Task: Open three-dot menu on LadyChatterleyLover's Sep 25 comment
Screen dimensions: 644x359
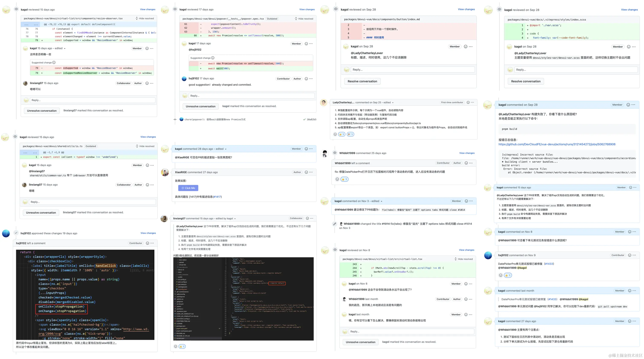Action: pyautogui.click(x=472, y=102)
